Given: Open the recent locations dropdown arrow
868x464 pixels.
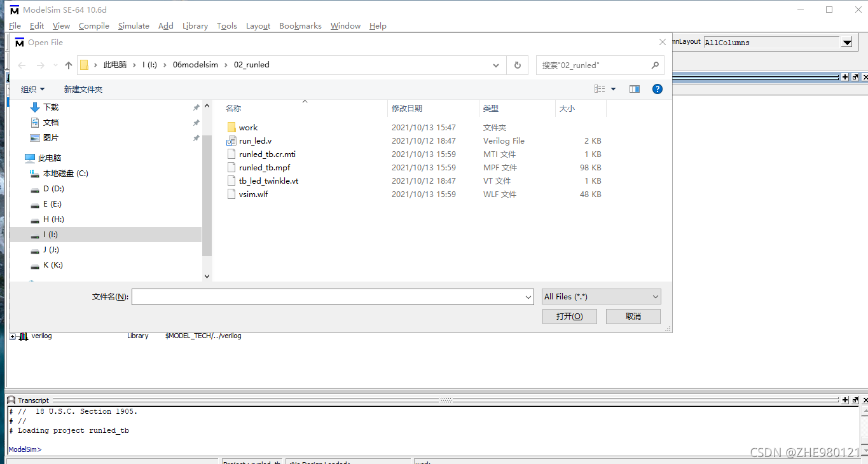Looking at the screenshot, I should point(54,65).
